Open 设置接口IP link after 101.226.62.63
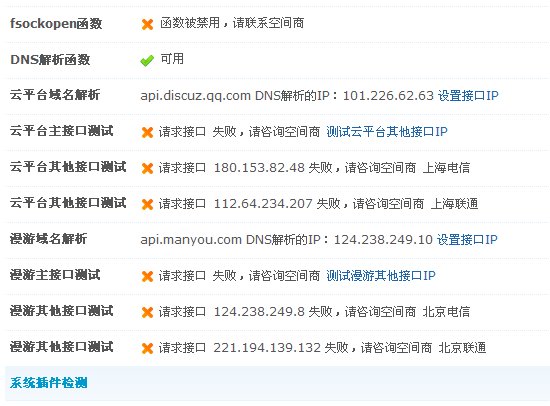550x406 pixels. pos(468,96)
